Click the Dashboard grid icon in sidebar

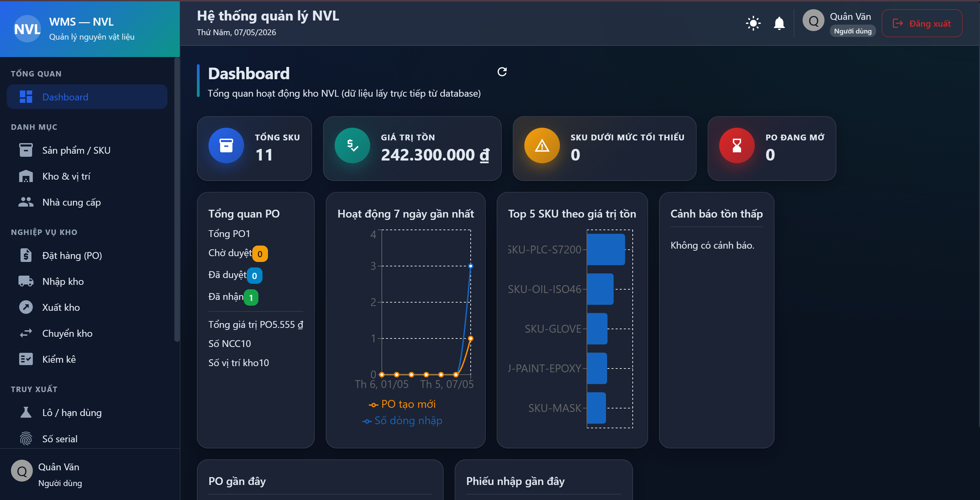pyautogui.click(x=26, y=97)
